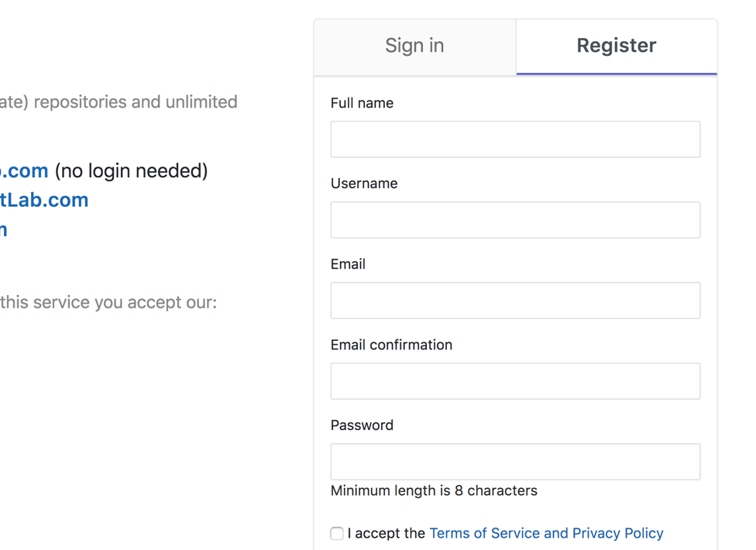The width and height of the screenshot is (756, 550).
Task: Select the Email confirmation input box
Action: [515, 381]
